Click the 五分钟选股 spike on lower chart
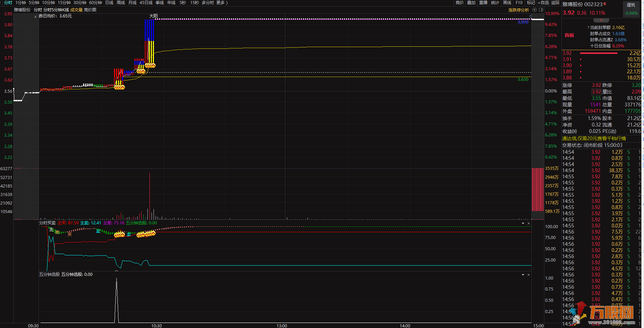This screenshot has width=644, height=328. [x=117, y=300]
